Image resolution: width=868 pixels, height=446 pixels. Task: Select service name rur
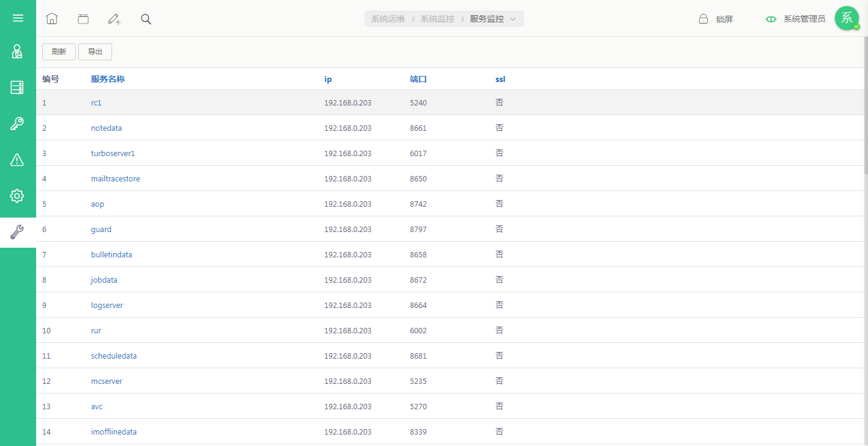(96, 331)
